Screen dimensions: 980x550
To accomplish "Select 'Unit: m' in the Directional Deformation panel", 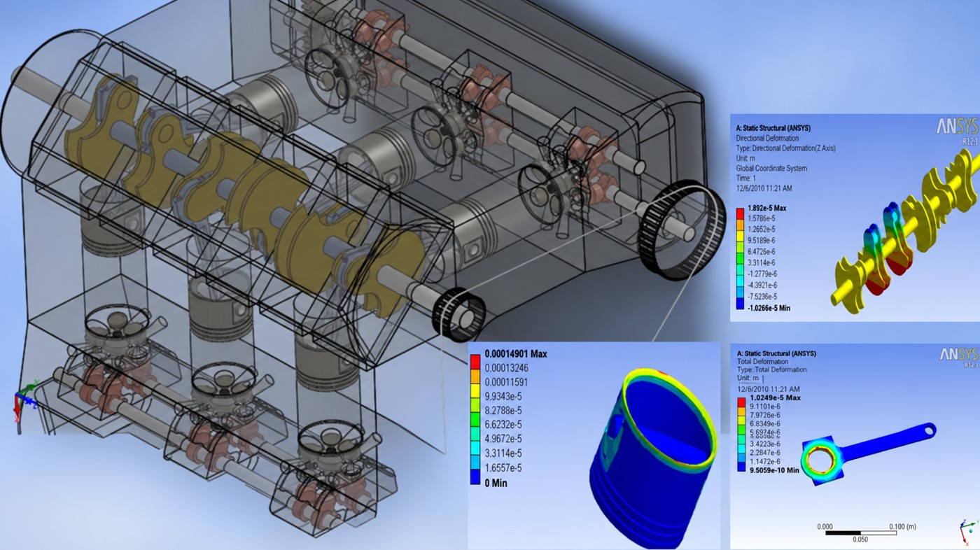I will 746,158.
